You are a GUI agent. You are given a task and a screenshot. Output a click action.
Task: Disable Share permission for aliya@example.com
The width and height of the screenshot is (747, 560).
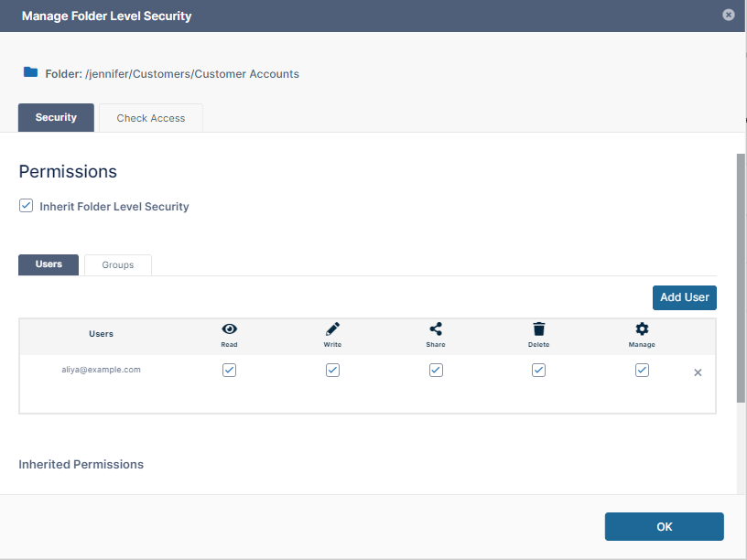point(436,371)
